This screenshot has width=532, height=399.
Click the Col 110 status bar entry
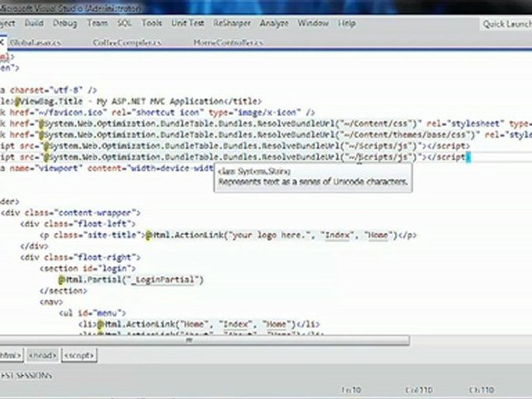419,390
